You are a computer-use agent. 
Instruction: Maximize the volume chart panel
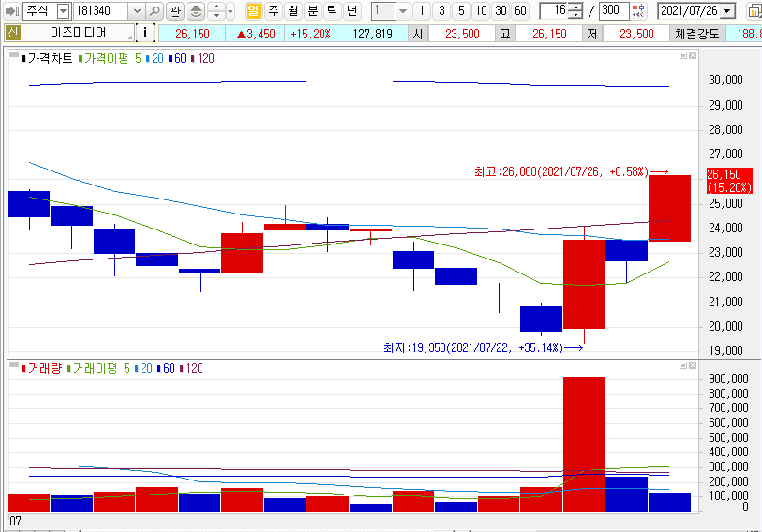pyautogui.click(x=682, y=365)
